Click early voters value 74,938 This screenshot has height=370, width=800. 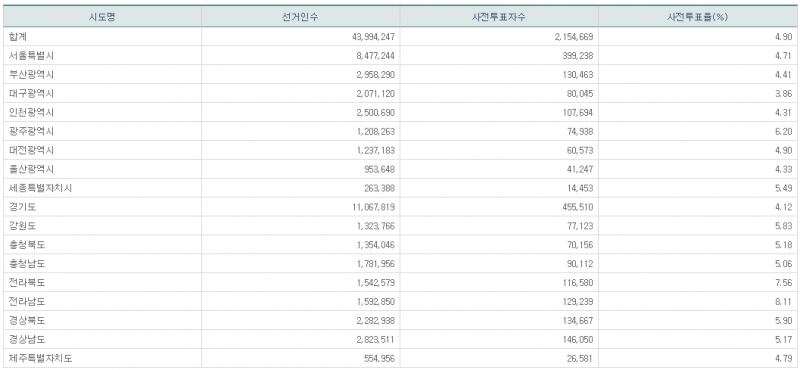[x=580, y=131]
